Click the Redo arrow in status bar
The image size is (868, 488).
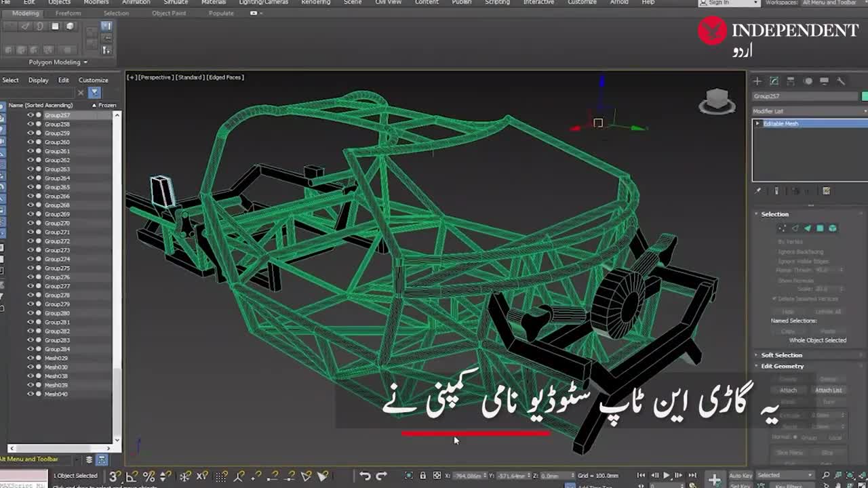coord(381,476)
